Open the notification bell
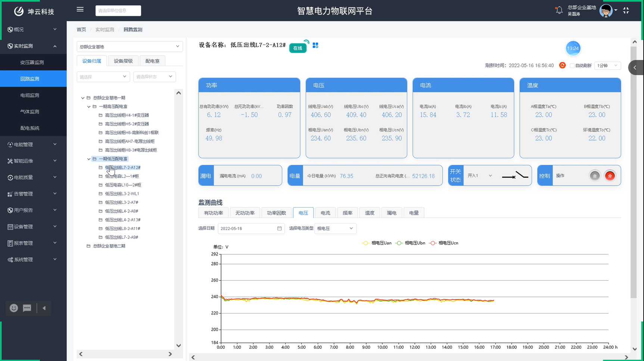 tap(559, 10)
